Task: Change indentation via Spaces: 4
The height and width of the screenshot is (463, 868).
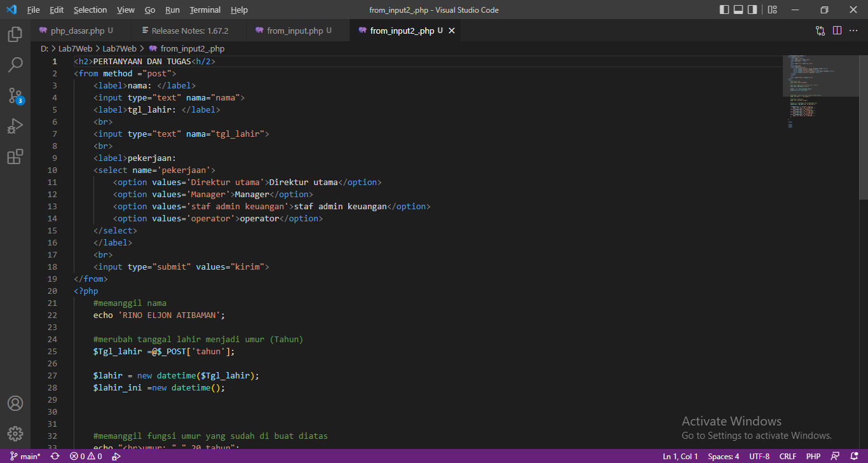Action: click(724, 457)
